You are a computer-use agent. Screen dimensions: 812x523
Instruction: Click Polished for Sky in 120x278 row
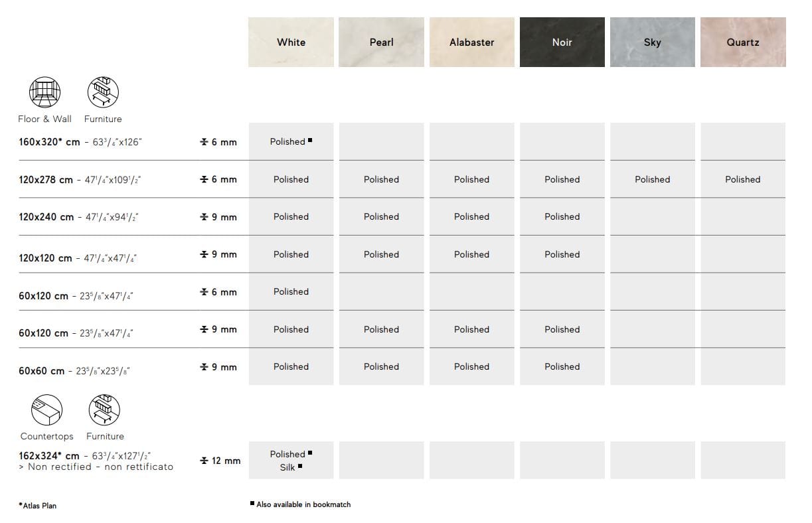[x=652, y=179]
